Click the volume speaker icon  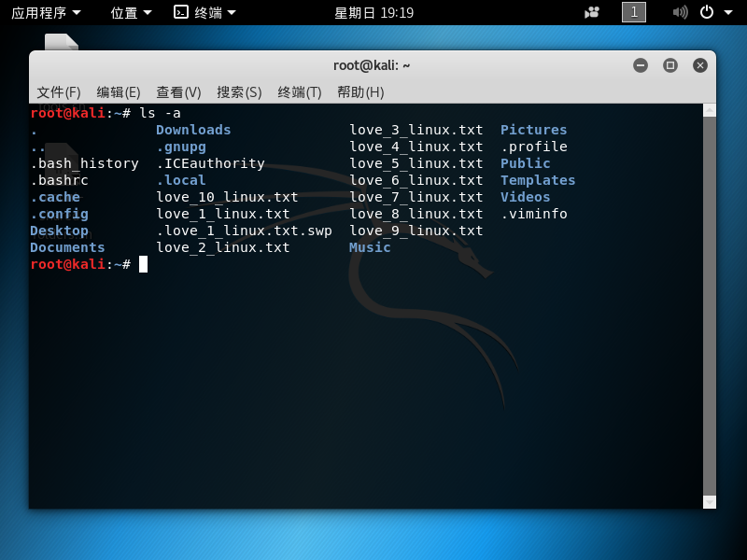(x=680, y=12)
